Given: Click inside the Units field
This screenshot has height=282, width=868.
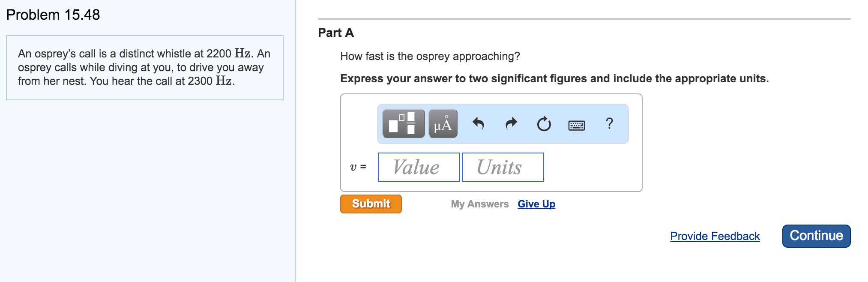Looking at the screenshot, I should coord(502,167).
